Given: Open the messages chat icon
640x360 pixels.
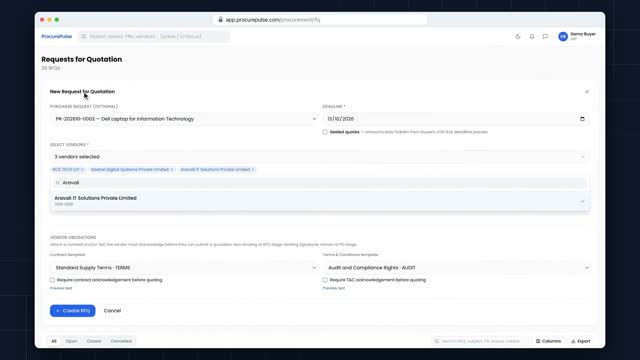Looking at the screenshot, I should coord(545,36).
